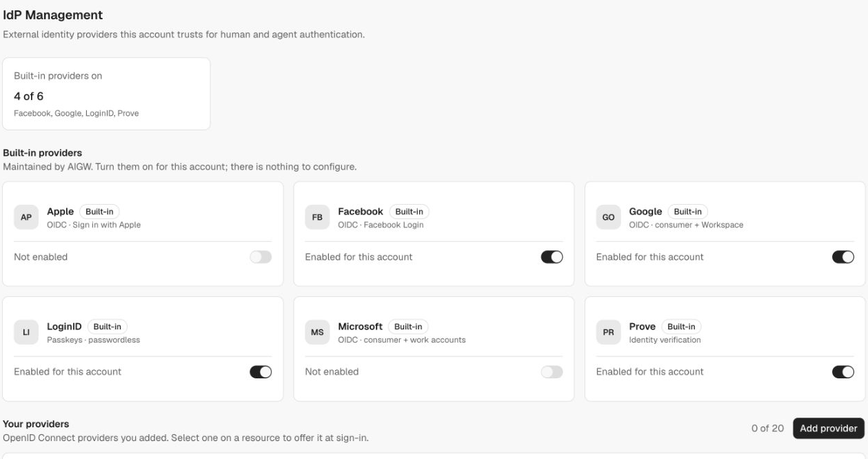This screenshot has width=868, height=459.
Task: Turn on the Microsoft provider toggle
Action: (x=552, y=371)
